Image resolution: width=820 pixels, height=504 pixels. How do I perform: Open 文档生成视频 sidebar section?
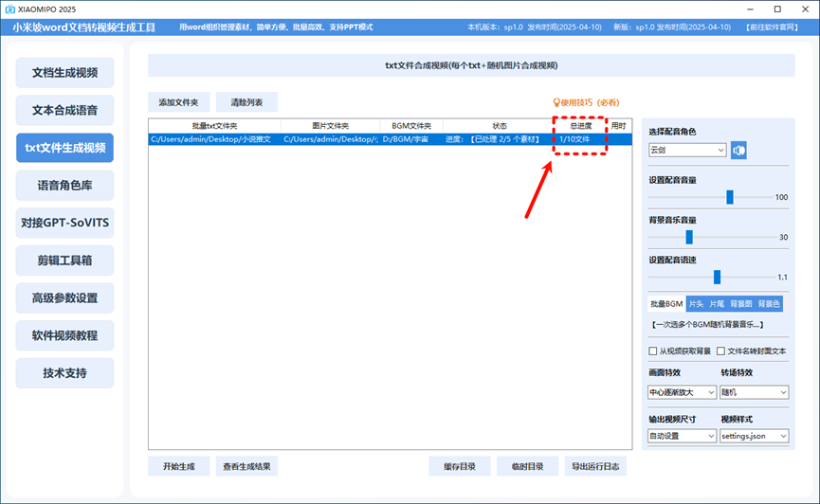point(64,73)
